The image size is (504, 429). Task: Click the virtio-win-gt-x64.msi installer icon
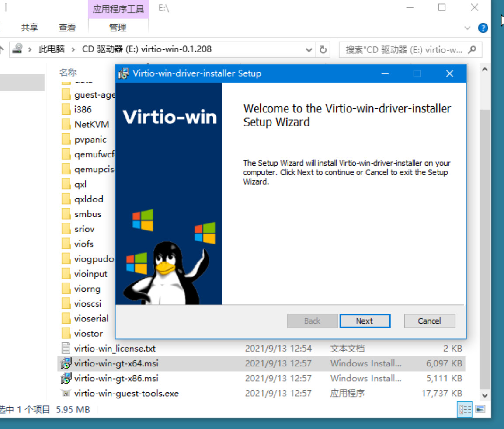66,363
